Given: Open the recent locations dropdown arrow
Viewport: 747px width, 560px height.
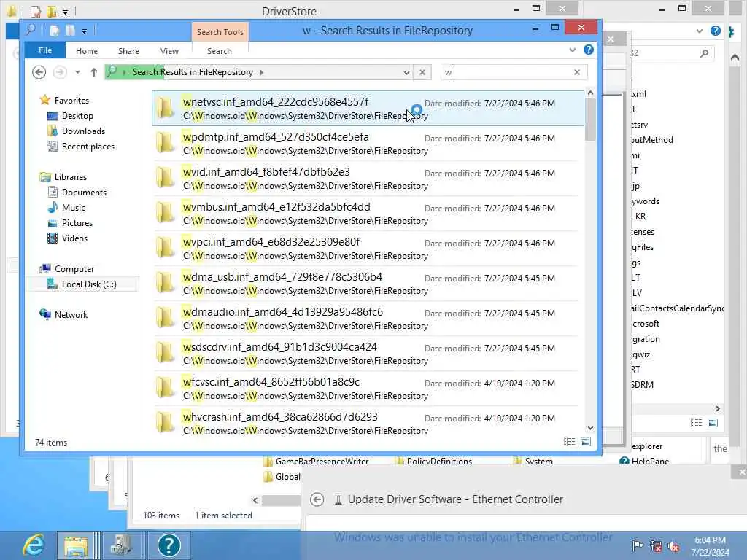Looking at the screenshot, I should pyautogui.click(x=77, y=72).
